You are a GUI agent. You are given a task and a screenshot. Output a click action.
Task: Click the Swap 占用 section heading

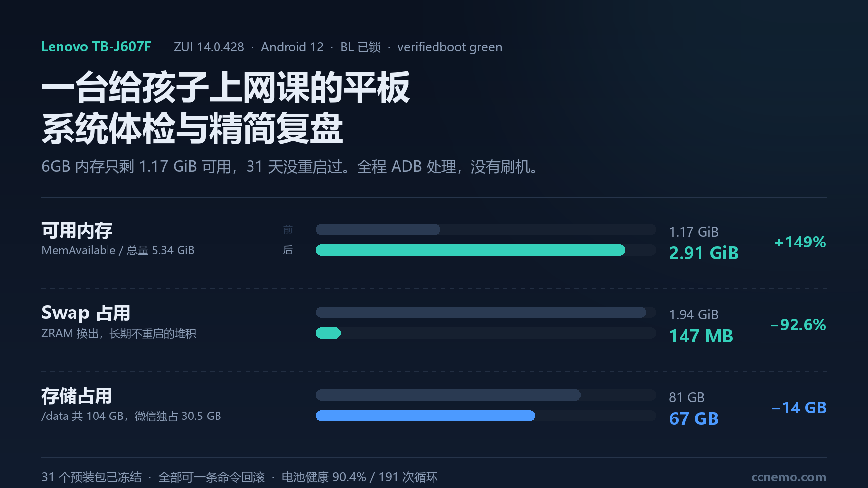(x=86, y=313)
